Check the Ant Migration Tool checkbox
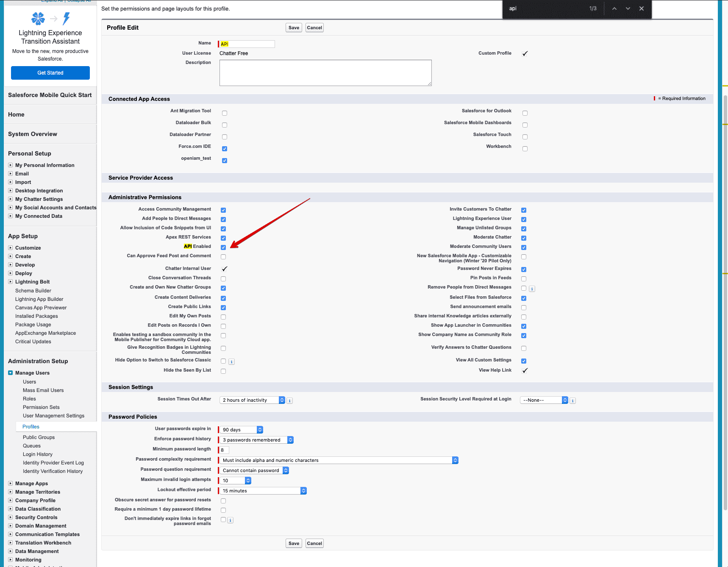The width and height of the screenshot is (728, 567). [225, 113]
